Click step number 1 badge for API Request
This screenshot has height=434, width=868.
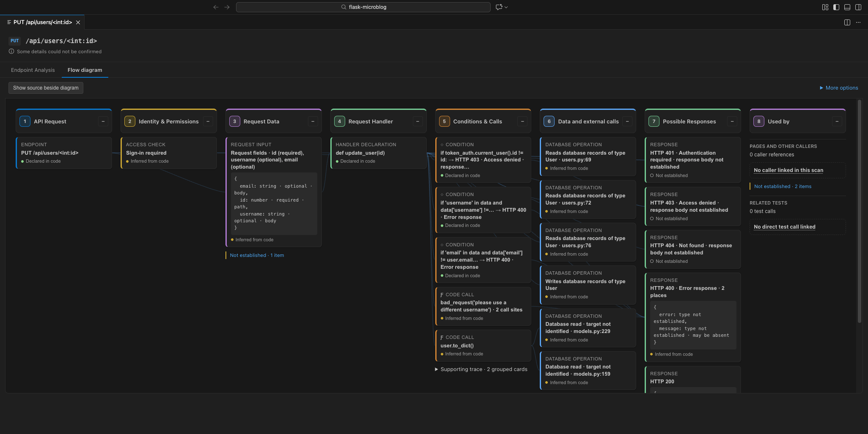coord(25,121)
